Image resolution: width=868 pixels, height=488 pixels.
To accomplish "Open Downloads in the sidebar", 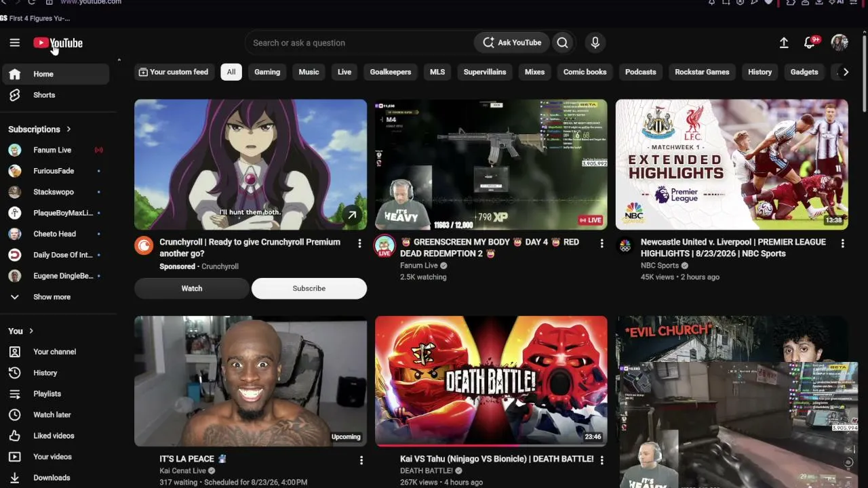I will click(56, 478).
